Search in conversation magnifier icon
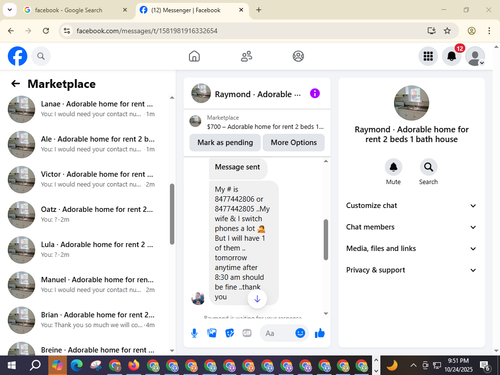 pyautogui.click(x=428, y=167)
